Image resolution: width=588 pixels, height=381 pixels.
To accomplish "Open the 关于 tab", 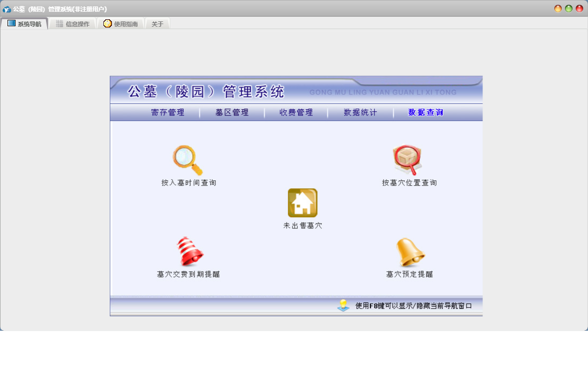I will click(x=157, y=24).
